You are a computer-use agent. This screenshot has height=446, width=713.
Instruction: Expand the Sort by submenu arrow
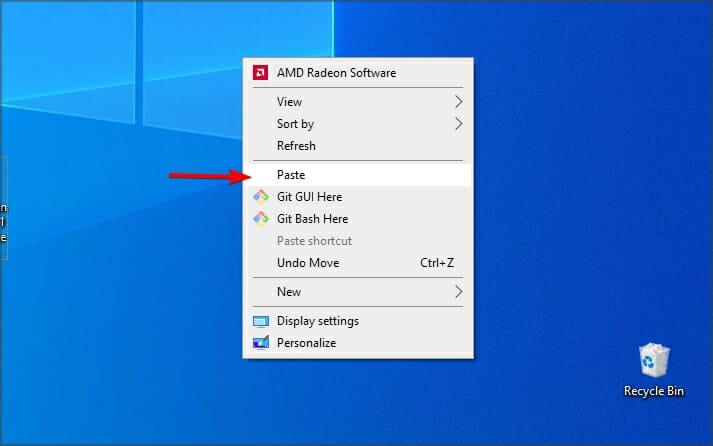point(458,124)
